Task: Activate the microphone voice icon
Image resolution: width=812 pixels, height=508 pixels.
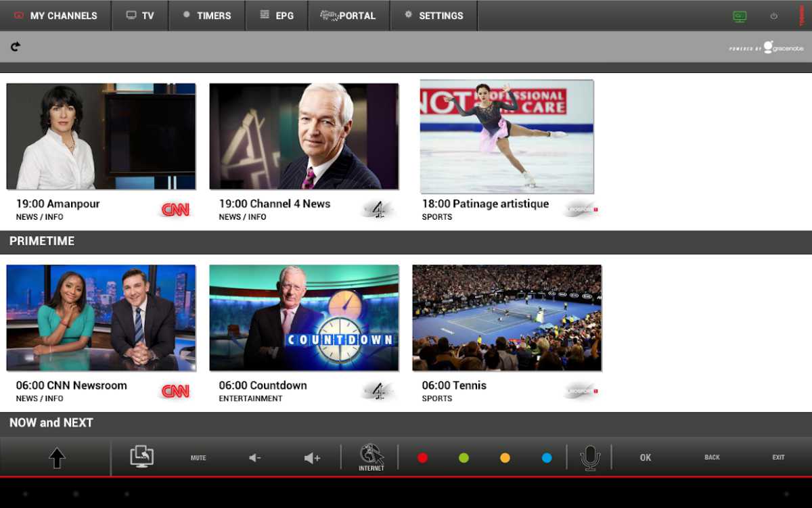Action: 590,458
